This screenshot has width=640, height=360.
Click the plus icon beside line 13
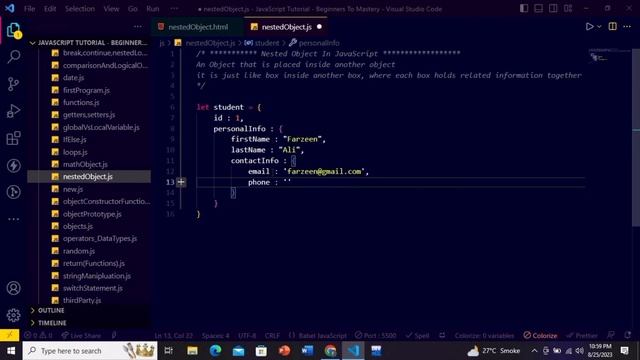181,182
